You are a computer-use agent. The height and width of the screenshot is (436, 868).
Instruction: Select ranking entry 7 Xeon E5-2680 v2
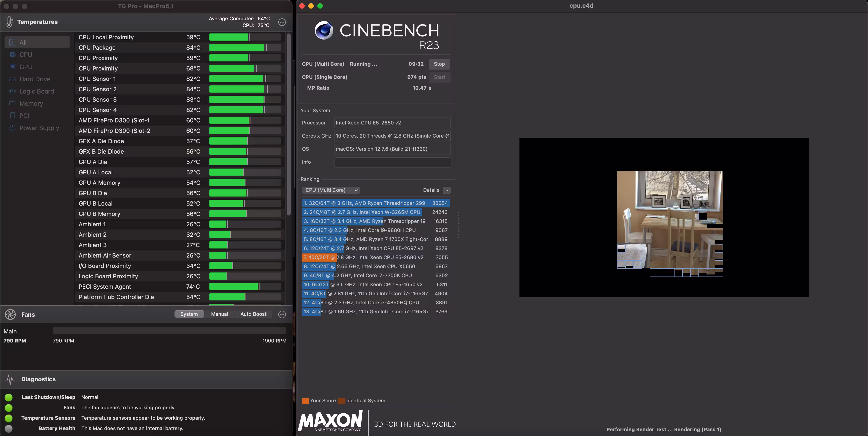(376, 258)
